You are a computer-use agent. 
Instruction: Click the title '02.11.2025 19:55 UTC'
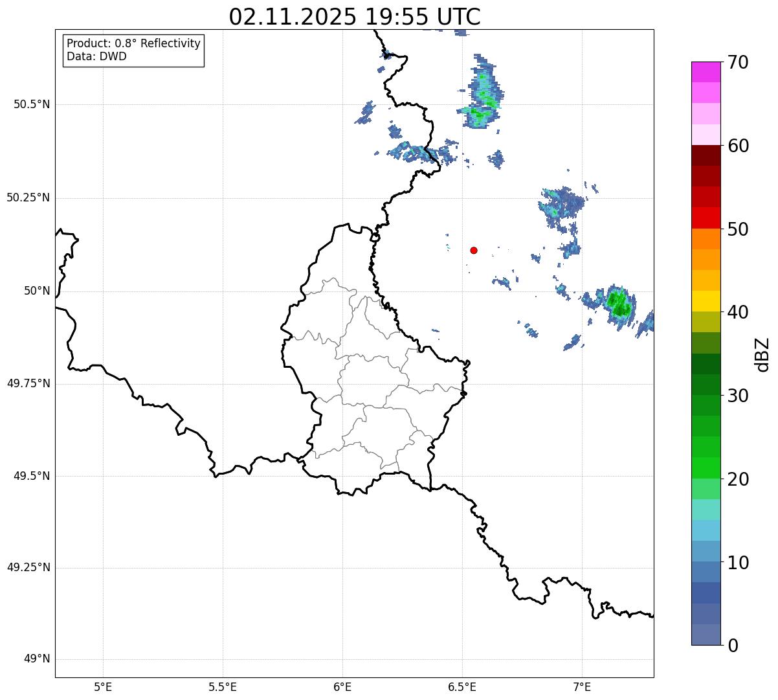click(355, 17)
